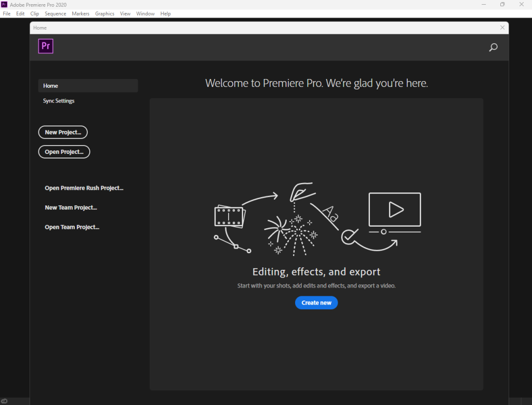Click the New Project button

tap(63, 133)
